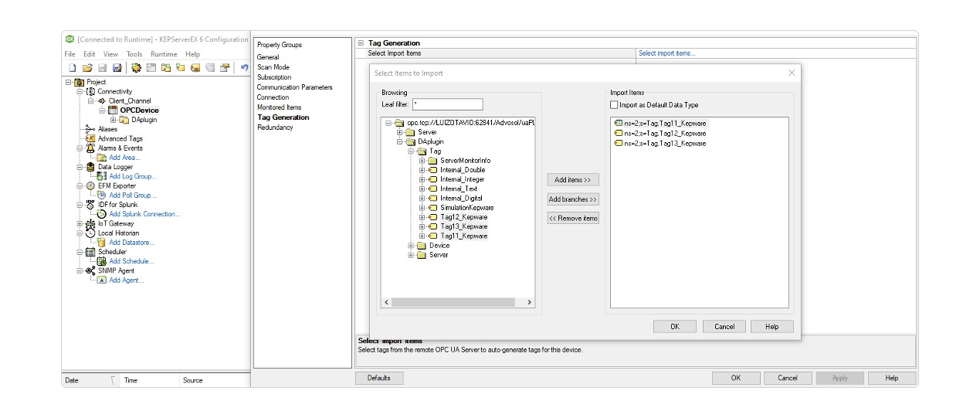Click the ns=2;s=Tag.Tag11_Kepware item icon
Image resolution: width=980 pixels, height=418 pixels.
pos(619,123)
